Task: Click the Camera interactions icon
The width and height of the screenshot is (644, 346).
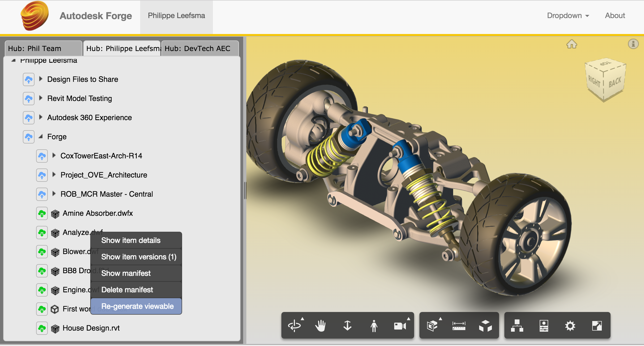Action: coord(400,326)
